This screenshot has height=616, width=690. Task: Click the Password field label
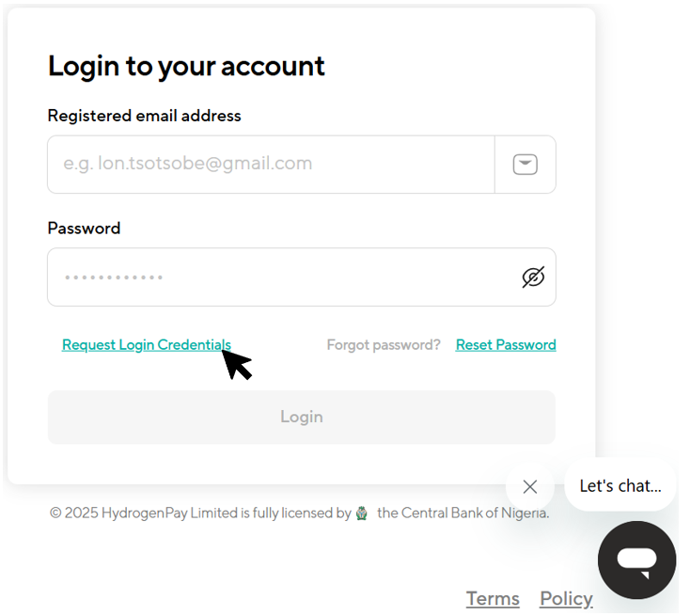pos(84,229)
